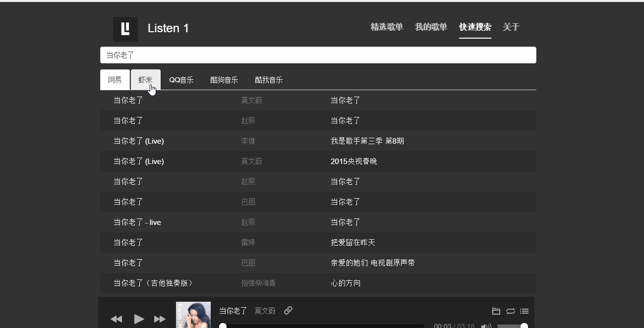Open the 关于 page

(511, 27)
